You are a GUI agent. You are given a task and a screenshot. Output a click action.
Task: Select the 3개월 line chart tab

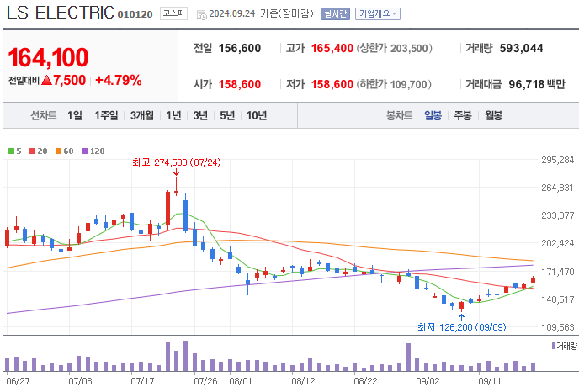[x=142, y=115]
